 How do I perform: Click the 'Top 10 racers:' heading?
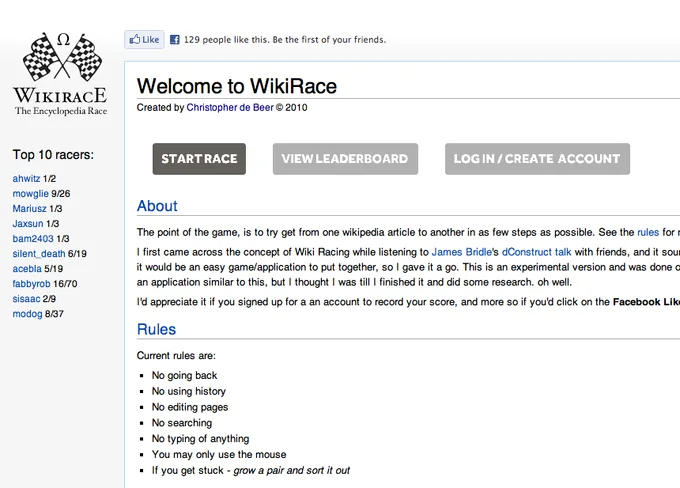click(x=53, y=154)
